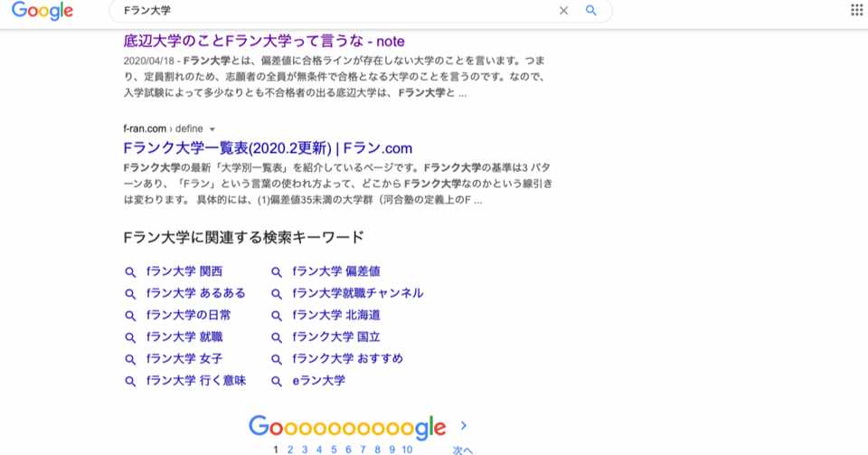This screenshot has width=868, height=455.
Task: Search related keyword fラン大学 関西
Action: [x=184, y=271]
